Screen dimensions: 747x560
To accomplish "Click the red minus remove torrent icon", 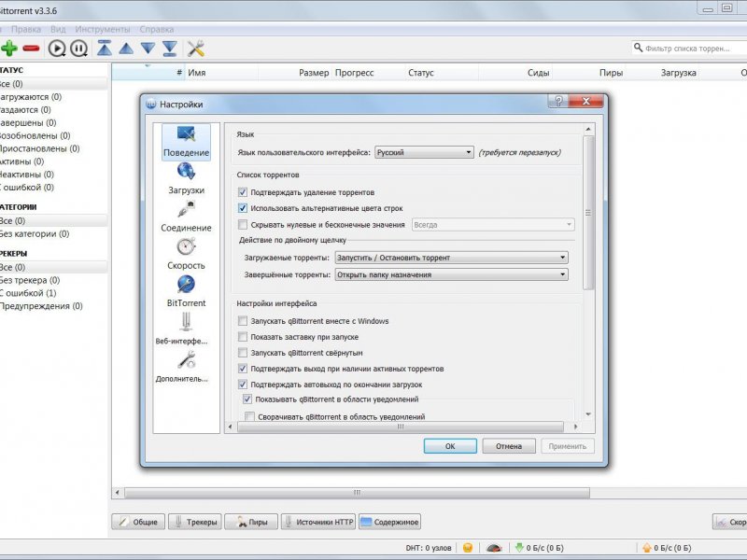I will [32, 49].
